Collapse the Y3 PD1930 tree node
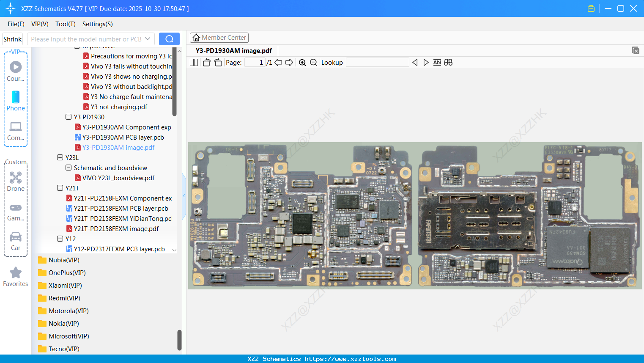 69,117
